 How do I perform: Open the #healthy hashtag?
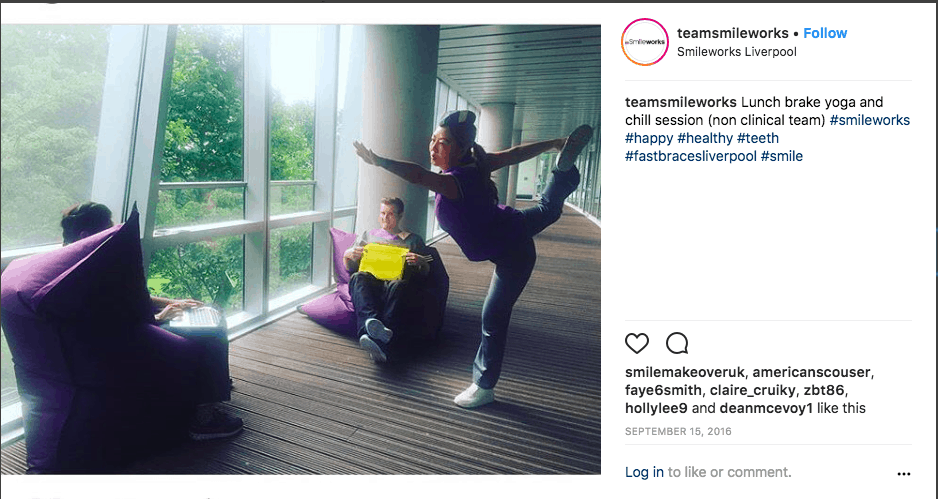pyautogui.click(x=705, y=138)
